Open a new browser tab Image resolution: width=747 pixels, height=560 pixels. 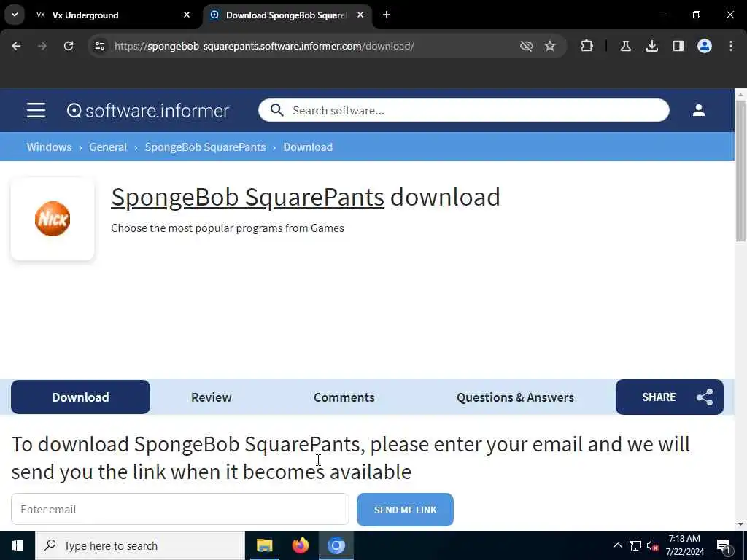pyautogui.click(x=387, y=15)
